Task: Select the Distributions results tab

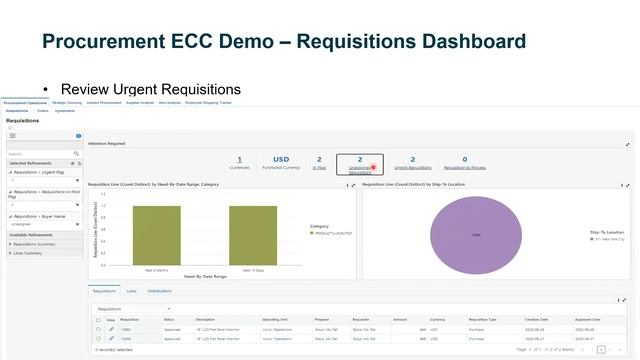Action: coord(159,291)
